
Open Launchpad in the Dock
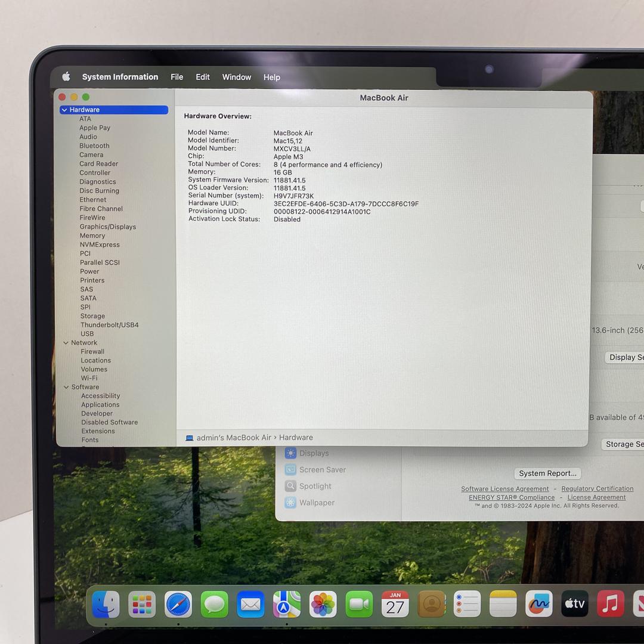tap(142, 604)
